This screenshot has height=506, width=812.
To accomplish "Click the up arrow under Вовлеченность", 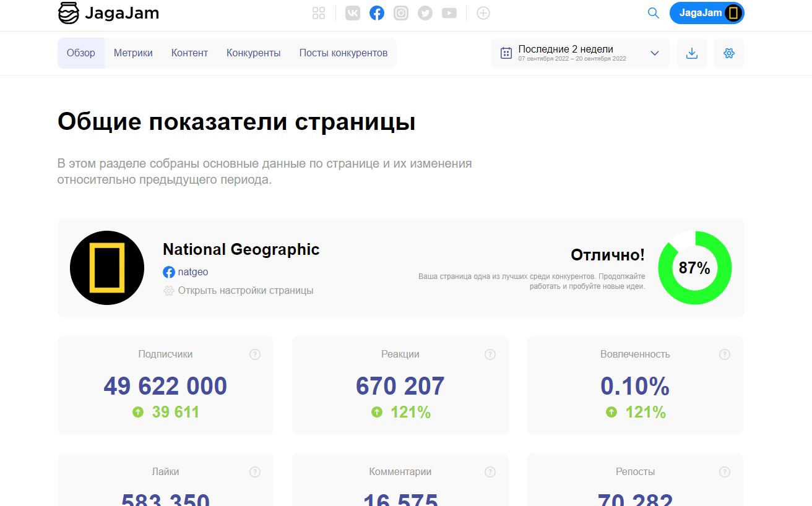I will point(611,412).
